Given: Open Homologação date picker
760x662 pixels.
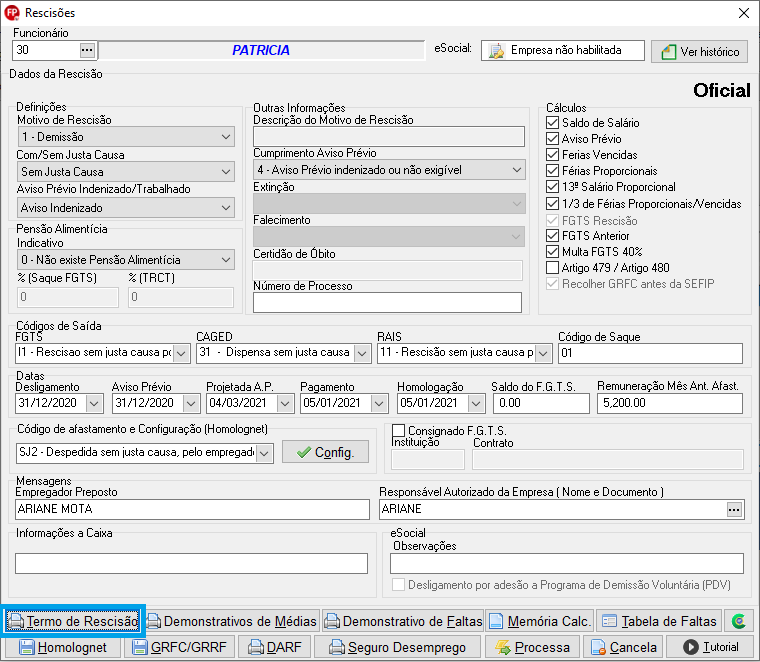Looking at the screenshot, I should (476, 403).
